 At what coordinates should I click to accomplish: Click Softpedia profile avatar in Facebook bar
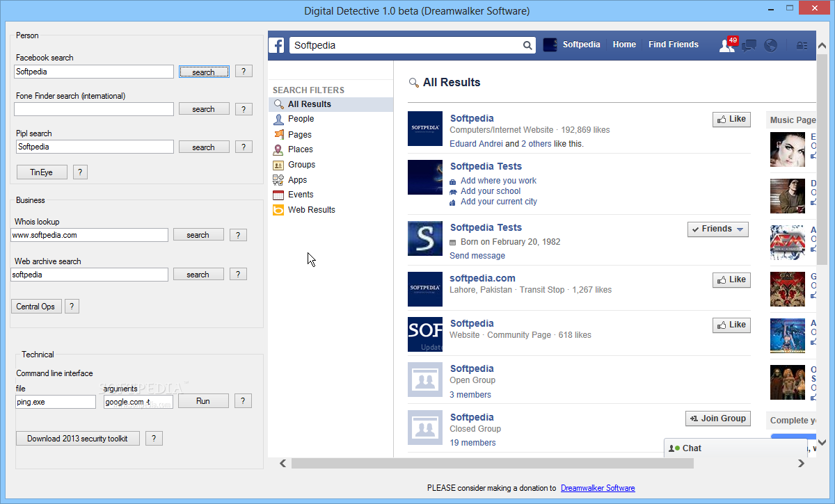(x=550, y=44)
